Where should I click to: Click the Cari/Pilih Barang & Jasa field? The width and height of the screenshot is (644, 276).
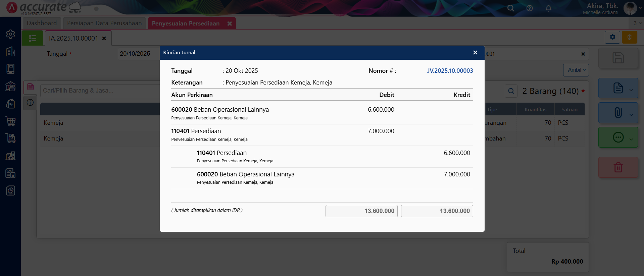tap(100, 91)
